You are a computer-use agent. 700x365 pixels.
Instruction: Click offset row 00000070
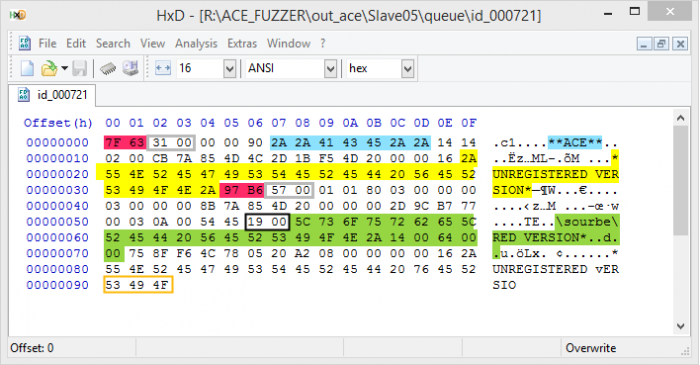click(57, 253)
